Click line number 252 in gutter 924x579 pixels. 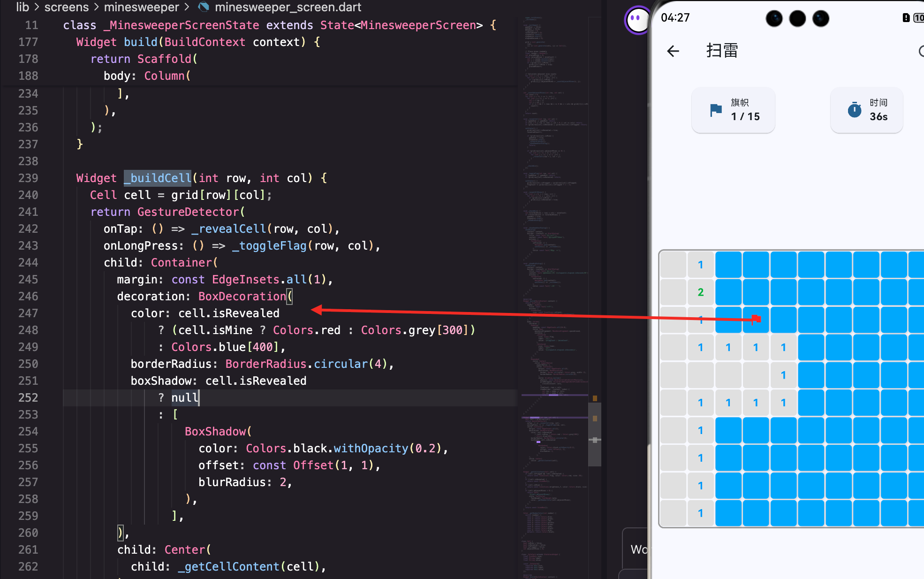(28, 397)
